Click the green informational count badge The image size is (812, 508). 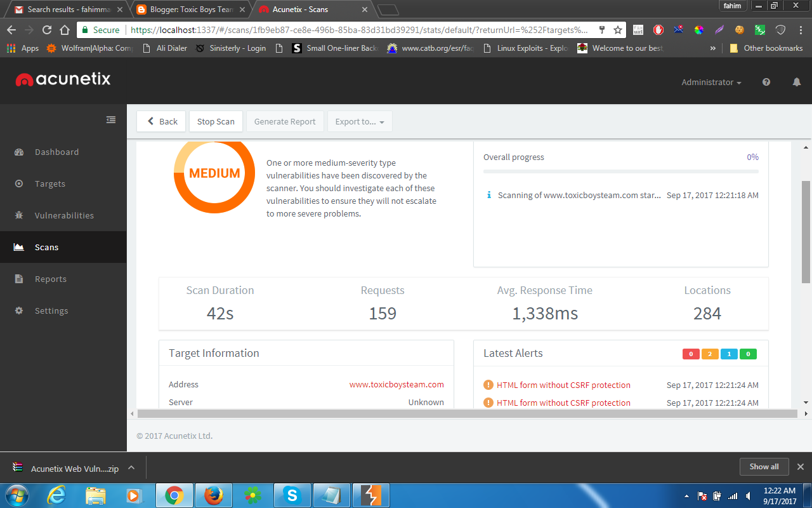748,354
